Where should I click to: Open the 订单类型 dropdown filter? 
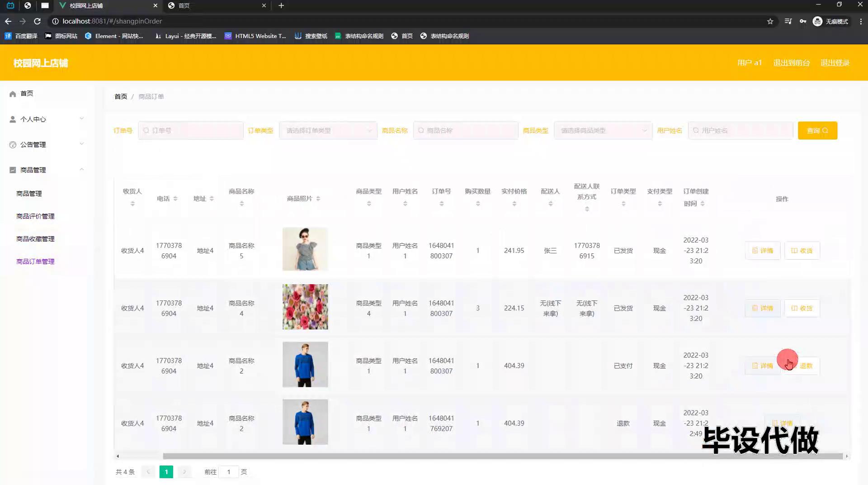[328, 131]
